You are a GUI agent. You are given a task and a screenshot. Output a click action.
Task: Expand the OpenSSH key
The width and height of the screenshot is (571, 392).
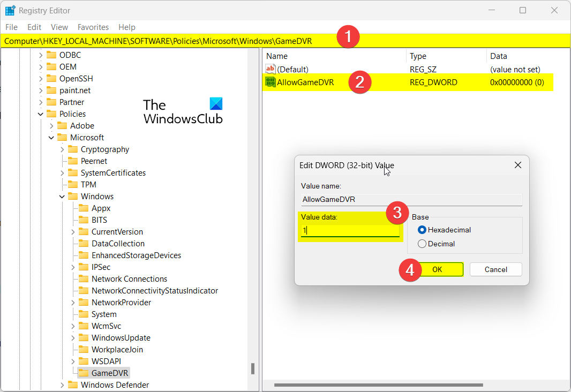40,79
